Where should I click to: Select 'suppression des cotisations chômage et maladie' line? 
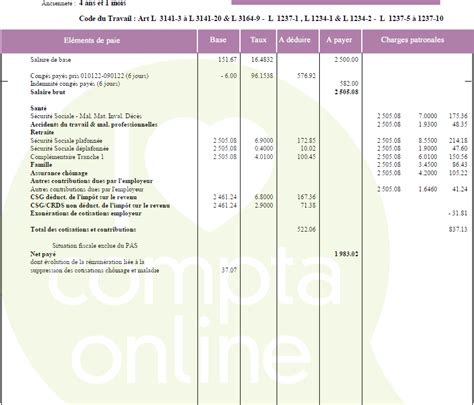click(95, 270)
